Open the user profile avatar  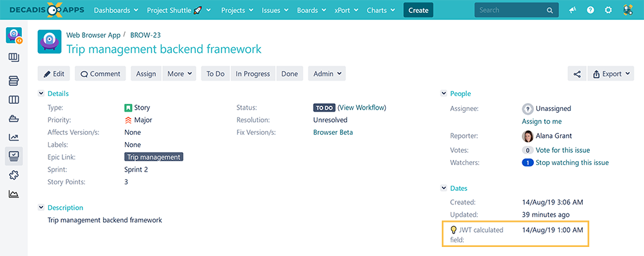tap(627, 10)
